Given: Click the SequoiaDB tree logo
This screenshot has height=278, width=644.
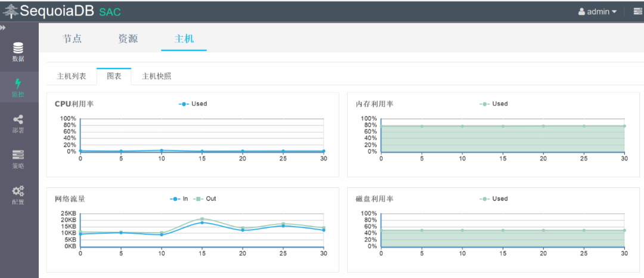Looking at the screenshot, I should pos(10,11).
